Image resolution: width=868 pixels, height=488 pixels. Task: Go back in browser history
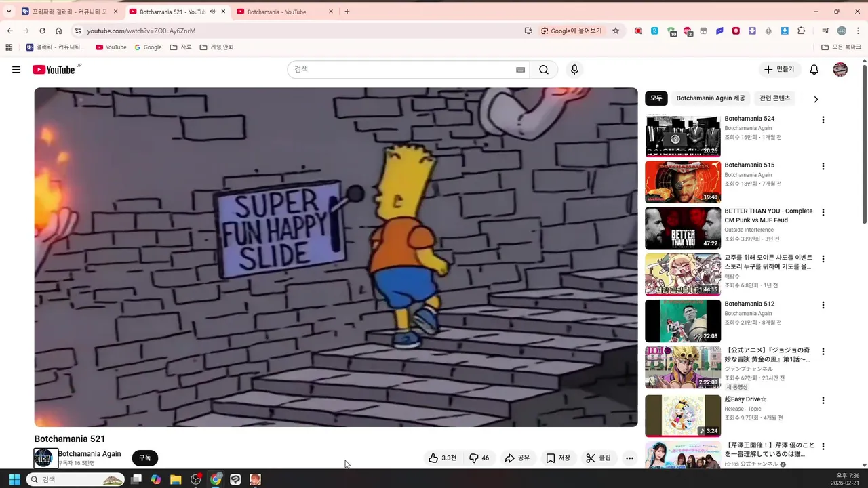click(x=9, y=30)
